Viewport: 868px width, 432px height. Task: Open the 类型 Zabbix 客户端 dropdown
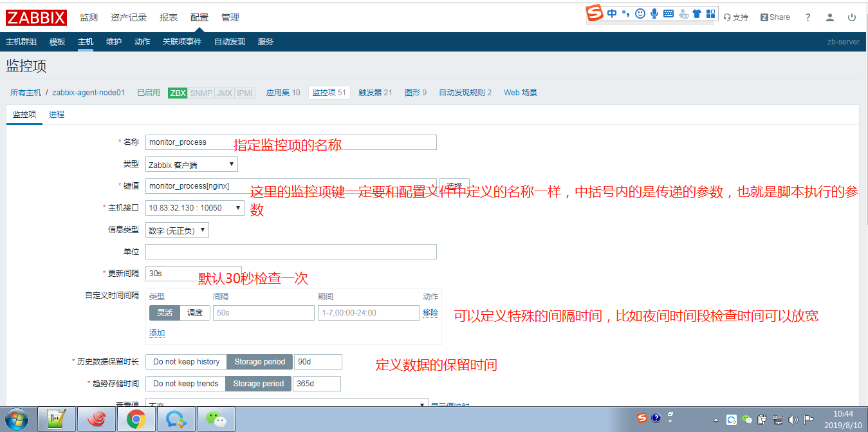[192, 164]
